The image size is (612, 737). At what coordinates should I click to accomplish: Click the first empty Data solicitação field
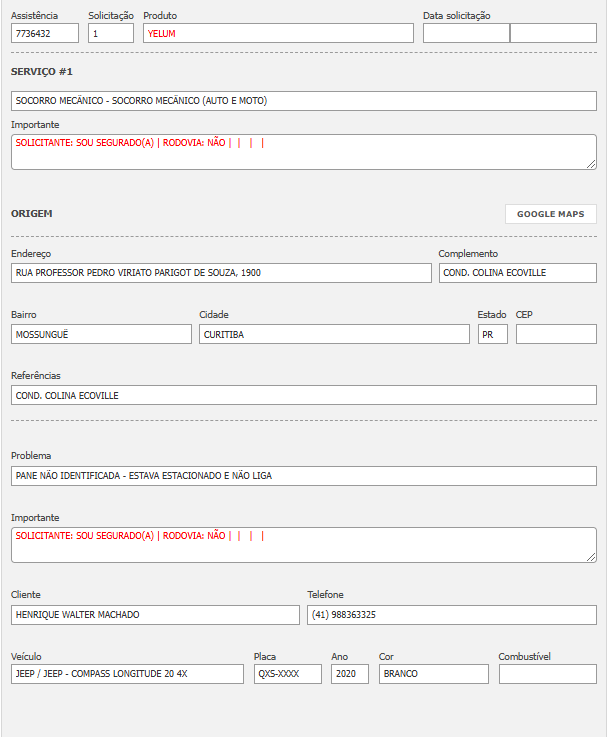(466, 33)
